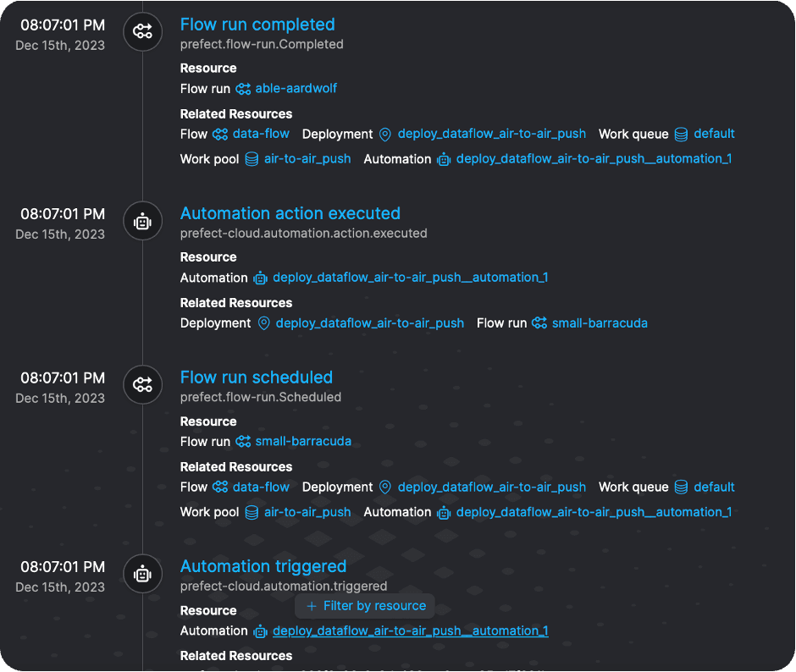This screenshot has width=796, height=672.
Task: Click the Flow run completed timeline icon
Action: click(x=142, y=32)
